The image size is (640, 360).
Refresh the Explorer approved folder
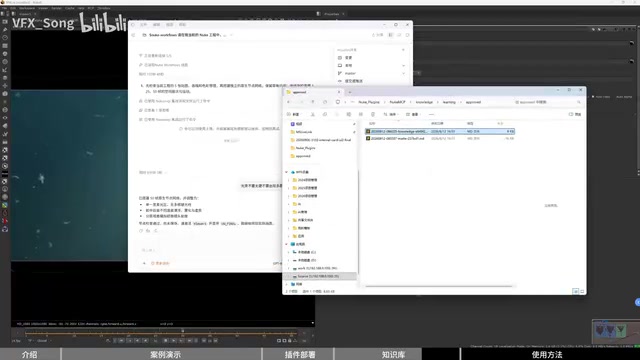pyautogui.click(x=325, y=102)
